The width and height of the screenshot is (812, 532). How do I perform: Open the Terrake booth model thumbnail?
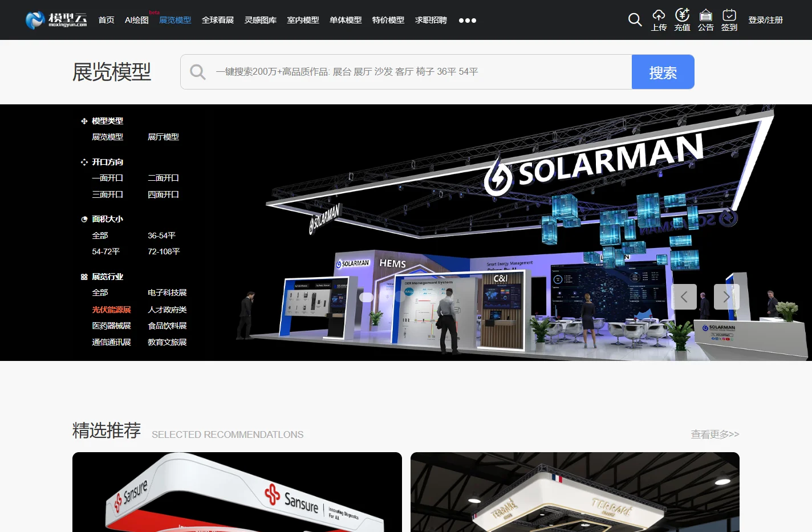point(575,492)
